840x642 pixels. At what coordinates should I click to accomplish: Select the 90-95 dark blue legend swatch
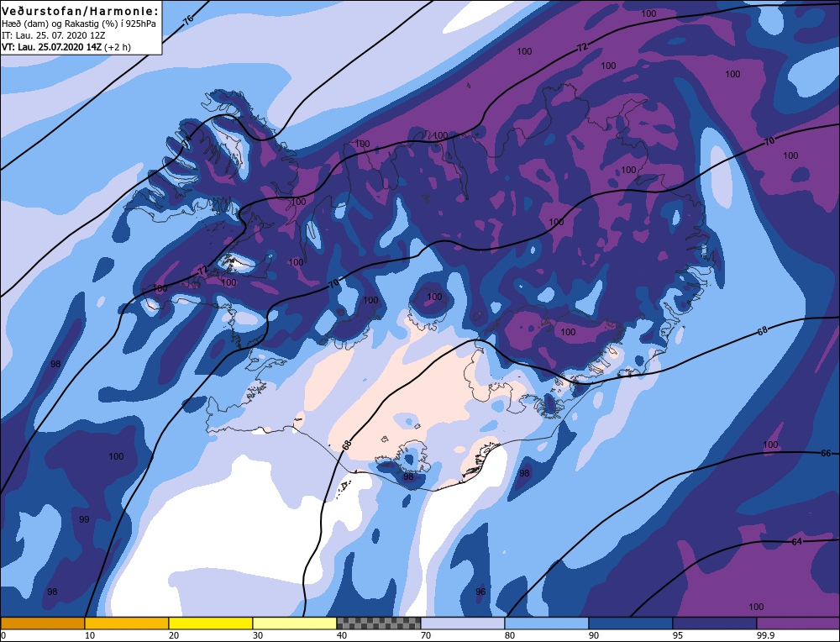coord(631,624)
